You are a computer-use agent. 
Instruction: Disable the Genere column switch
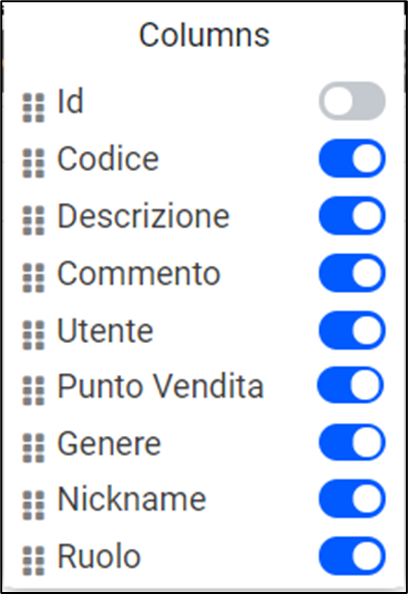[352, 442]
